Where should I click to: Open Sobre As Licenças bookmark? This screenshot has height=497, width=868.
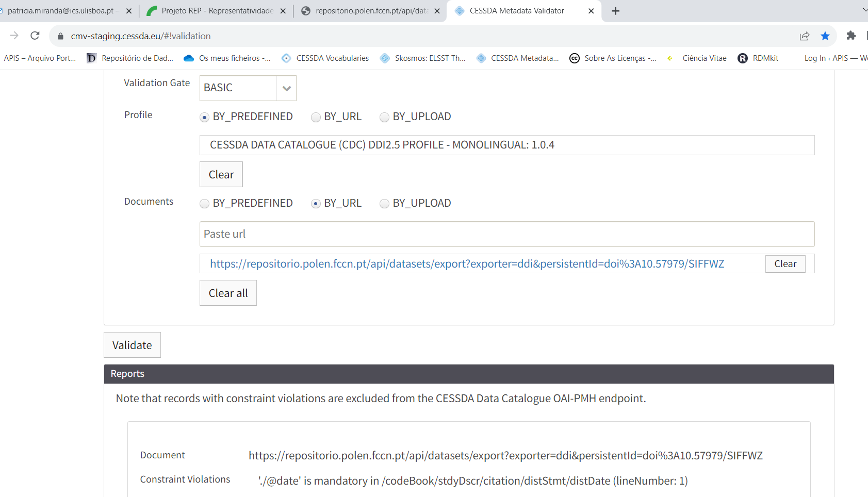613,58
